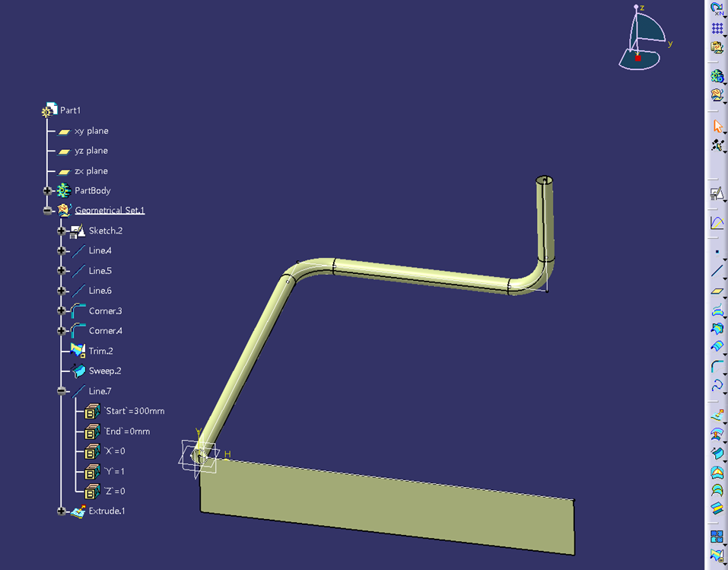Pick the swept pipe surface in viewport
The width and height of the screenshot is (728, 570).
(x=418, y=275)
